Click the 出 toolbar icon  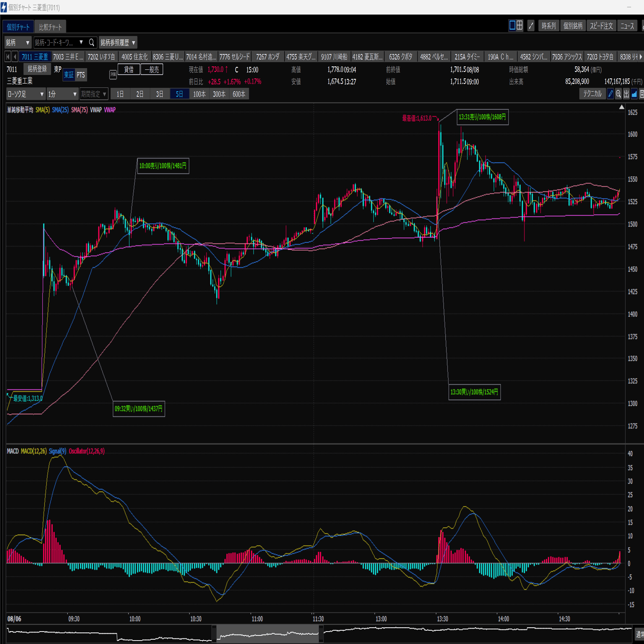point(626,94)
